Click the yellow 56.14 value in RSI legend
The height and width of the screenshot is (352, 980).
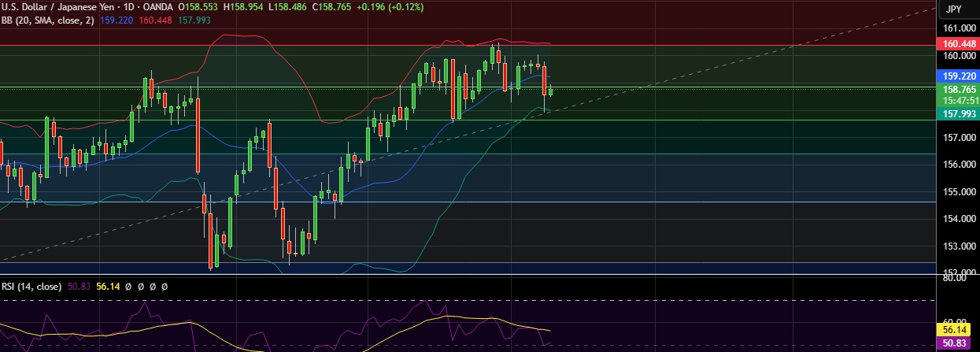108,287
